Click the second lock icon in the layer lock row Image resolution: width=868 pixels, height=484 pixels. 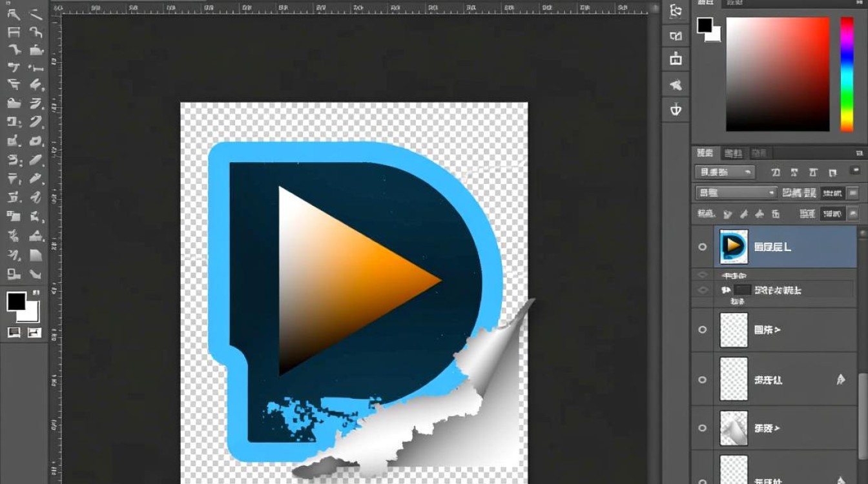[x=743, y=214]
